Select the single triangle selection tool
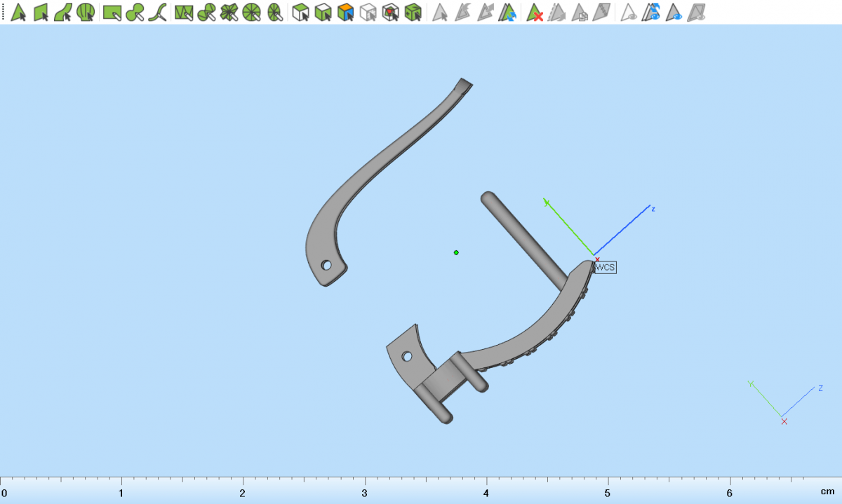 point(19,12)
